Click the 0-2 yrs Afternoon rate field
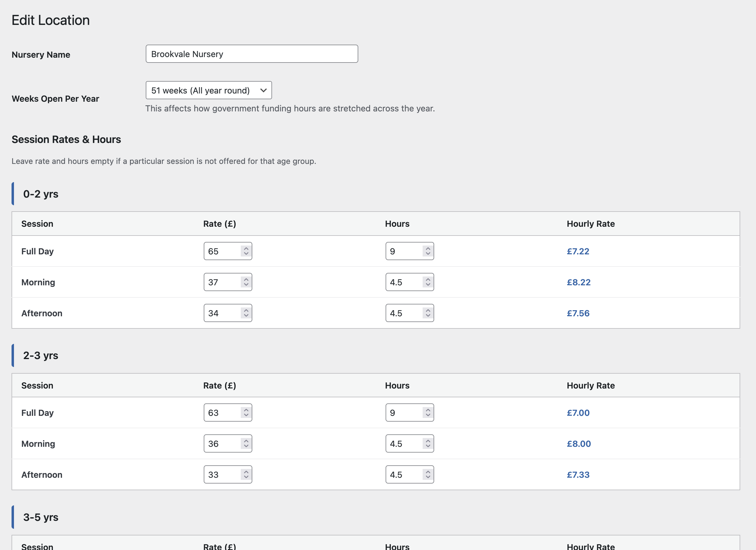The image size is (756, 550). 222,313
